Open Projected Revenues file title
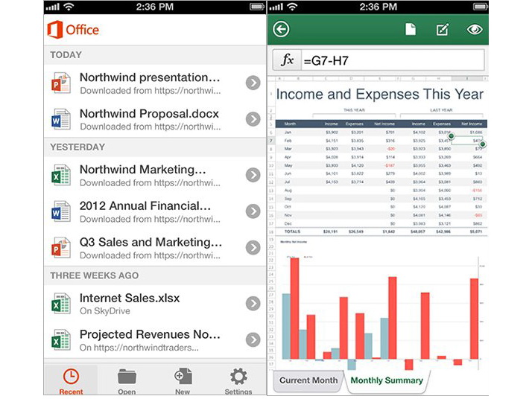 coord(150,334)
